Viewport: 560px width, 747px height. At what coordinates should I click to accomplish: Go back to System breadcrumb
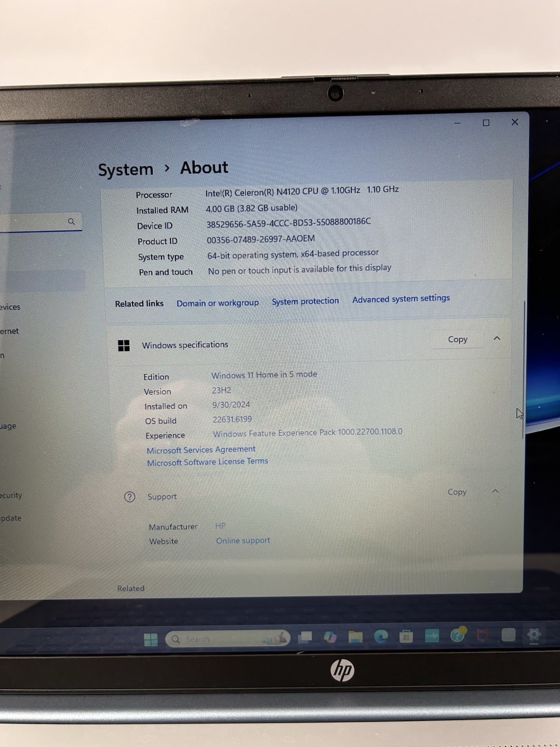(126, 169)
